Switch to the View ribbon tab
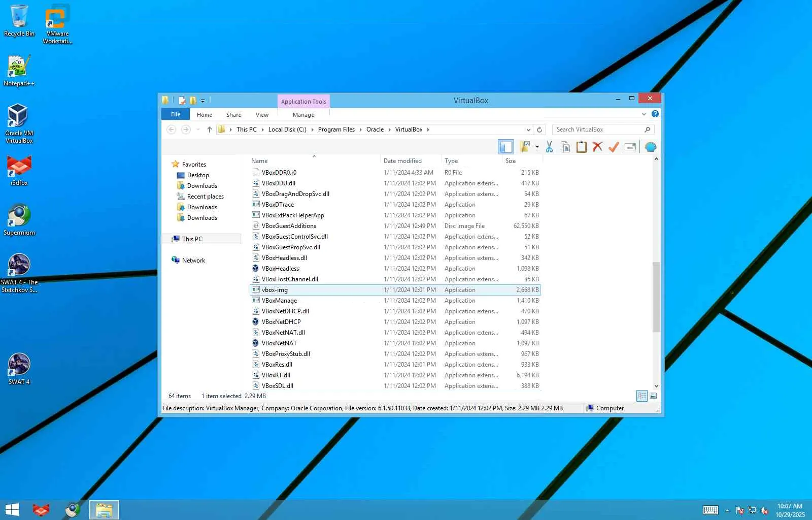The height and width of the screenshot is (520, 812). point(262,115)
